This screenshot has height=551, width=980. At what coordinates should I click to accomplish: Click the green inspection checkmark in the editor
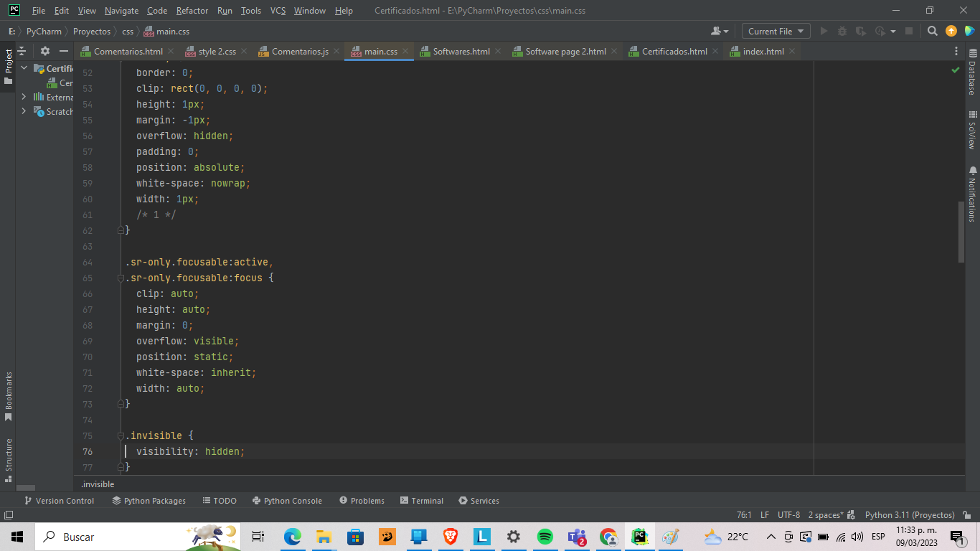(955, 70)
